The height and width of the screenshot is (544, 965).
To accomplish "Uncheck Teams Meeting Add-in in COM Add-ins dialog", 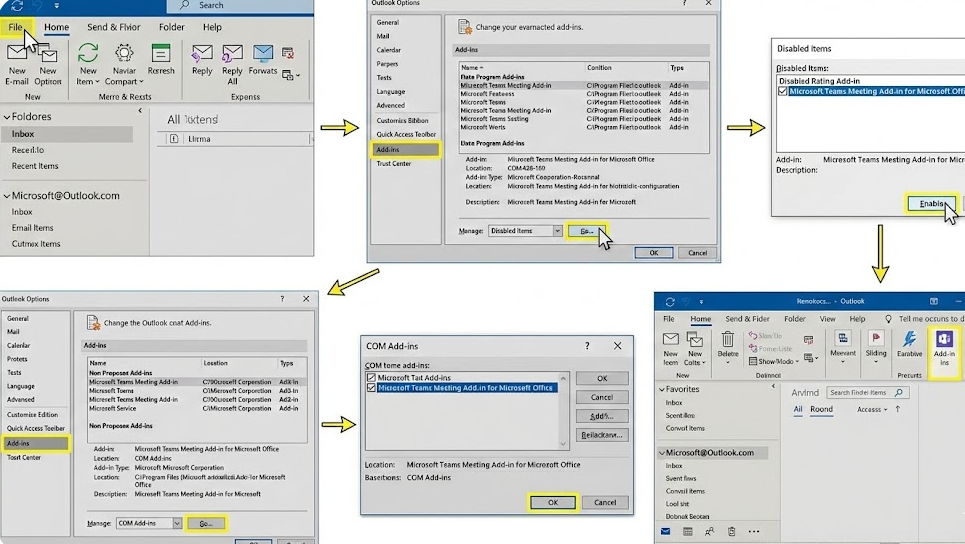I will (372, 388).
